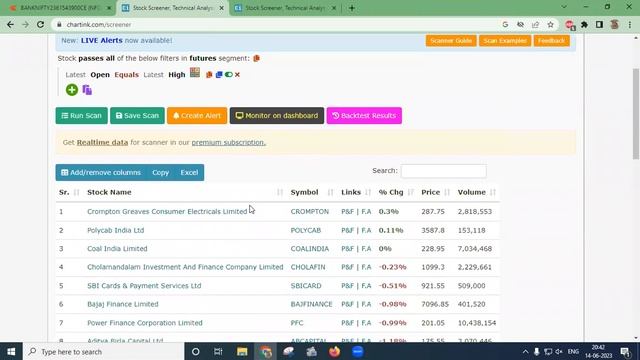Click the table Search input box
Screen dimensions: 640x360
[x=443, y=171]
